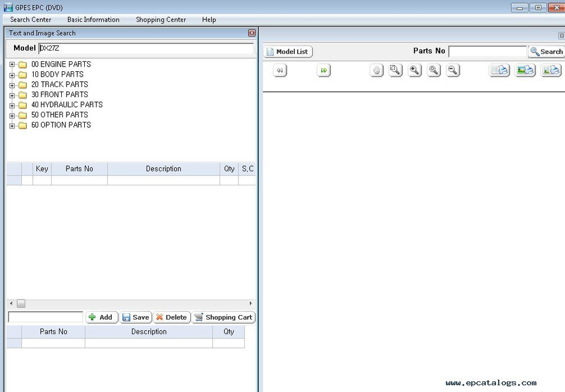Click the Save button
The height and width of the screenshot is (392, 565).
136,317
